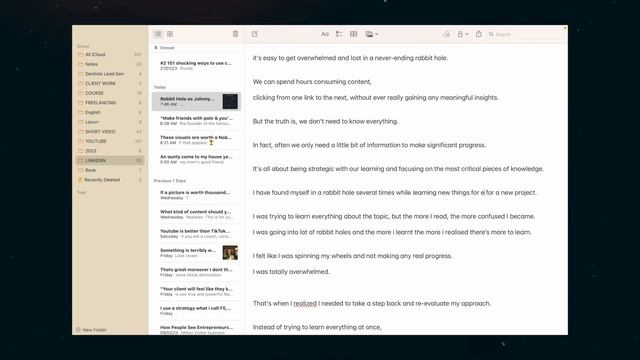Open the Dentists Lead Gen folder
Image resolution: width=640 pixels, height=360 pixels.
(110, 74)
